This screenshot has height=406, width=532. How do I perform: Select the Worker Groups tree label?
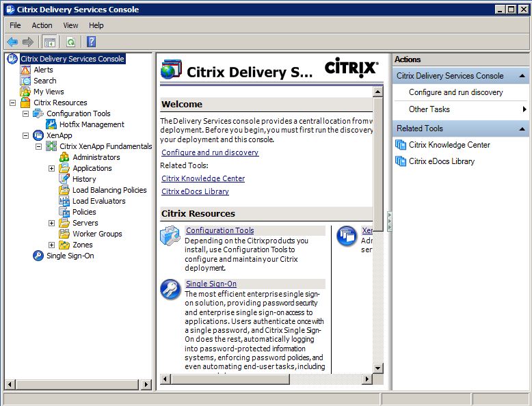97,234
